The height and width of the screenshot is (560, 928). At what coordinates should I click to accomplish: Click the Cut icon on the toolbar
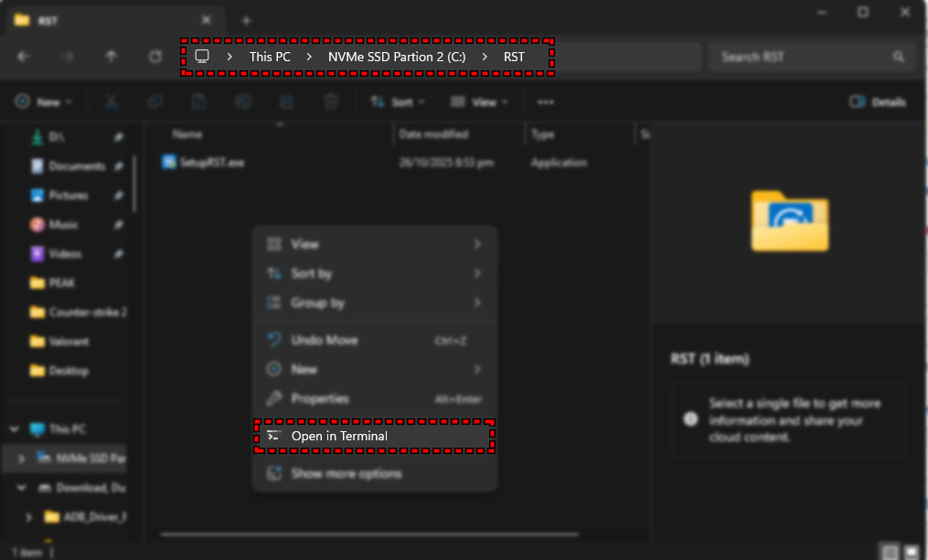click(112, 101)
